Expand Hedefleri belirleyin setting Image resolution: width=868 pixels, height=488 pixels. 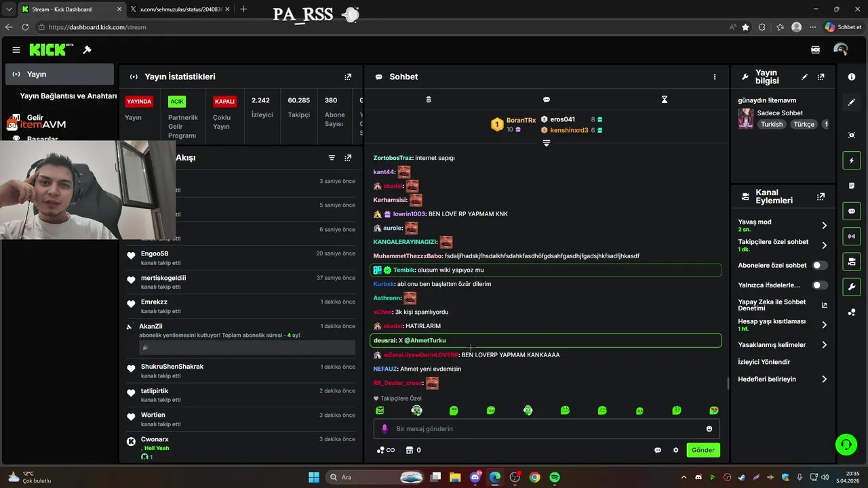tap(824, 380)
